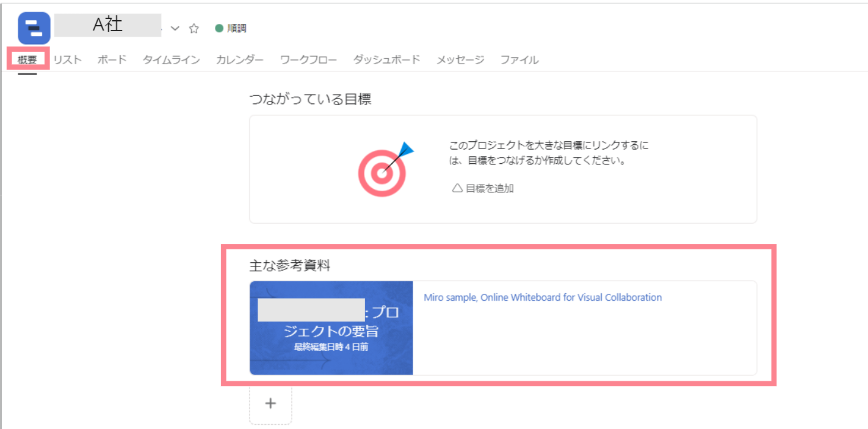The image size is (868, 429).
Task: Click the target goal illustration
Action: click(x=385, y=169)
